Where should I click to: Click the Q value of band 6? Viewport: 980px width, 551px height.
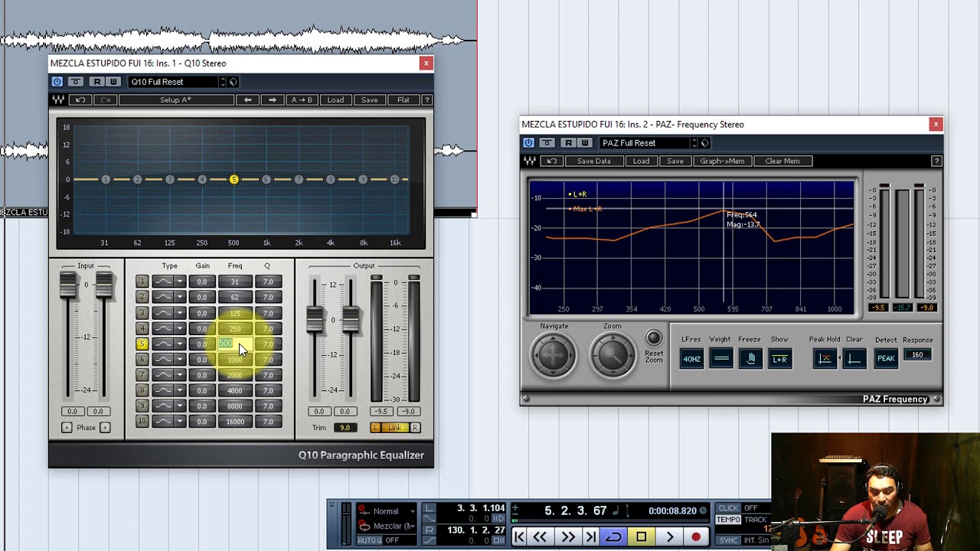click(268, 360)
